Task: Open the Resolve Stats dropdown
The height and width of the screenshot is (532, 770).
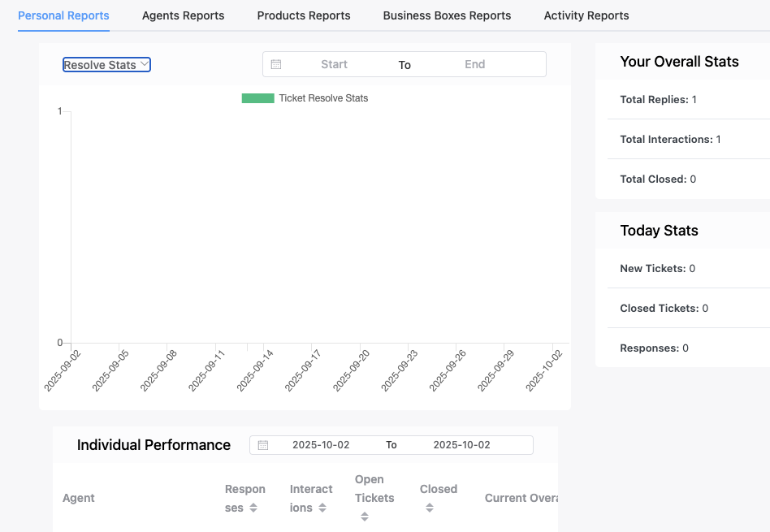Action: [106, 65]
